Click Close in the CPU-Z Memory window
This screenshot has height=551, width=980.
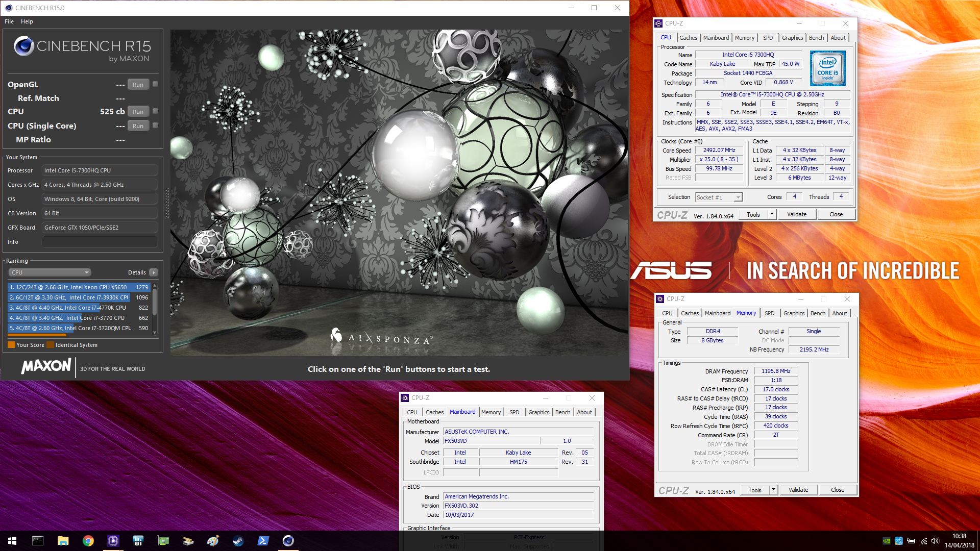pos(838,490)
